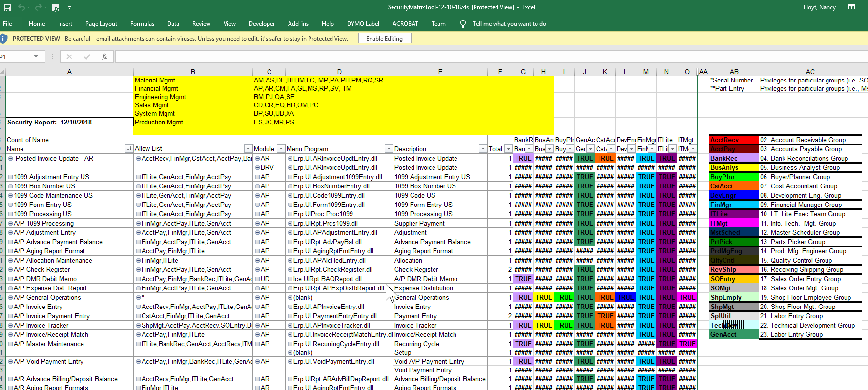Open the Data ribbon tab

coord(173,23)
